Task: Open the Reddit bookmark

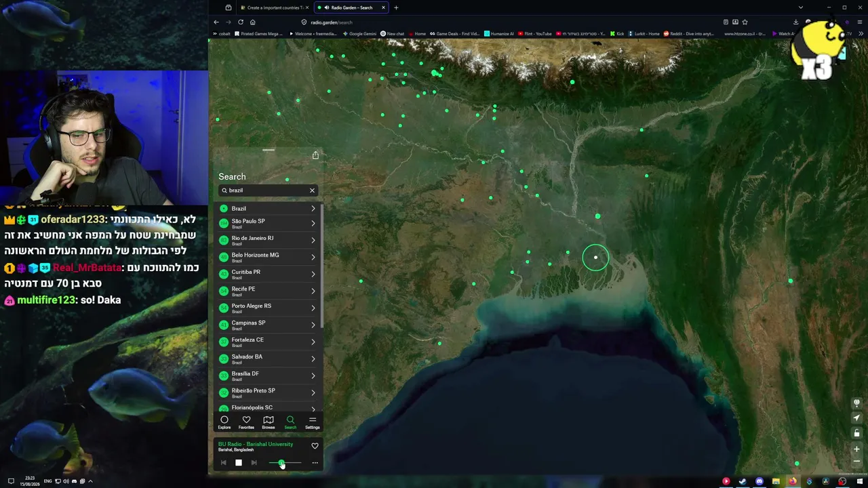Action: tap(688, 34)
